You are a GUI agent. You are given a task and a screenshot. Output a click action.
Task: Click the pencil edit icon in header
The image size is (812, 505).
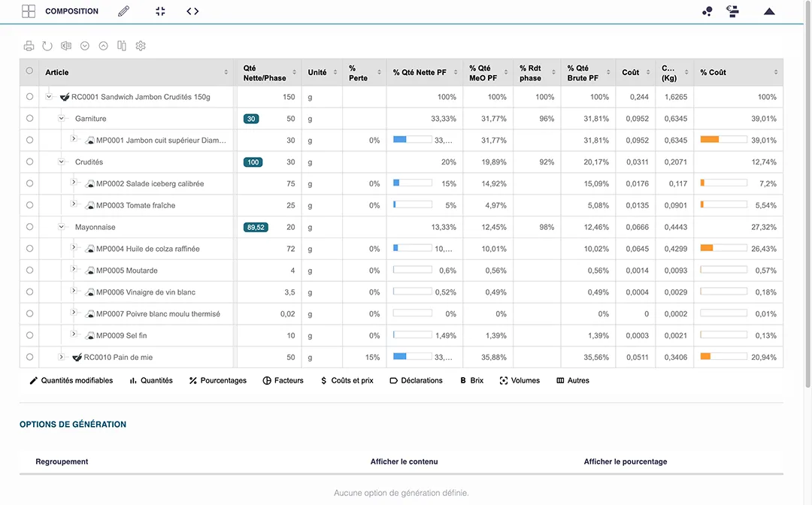(124, 11)
